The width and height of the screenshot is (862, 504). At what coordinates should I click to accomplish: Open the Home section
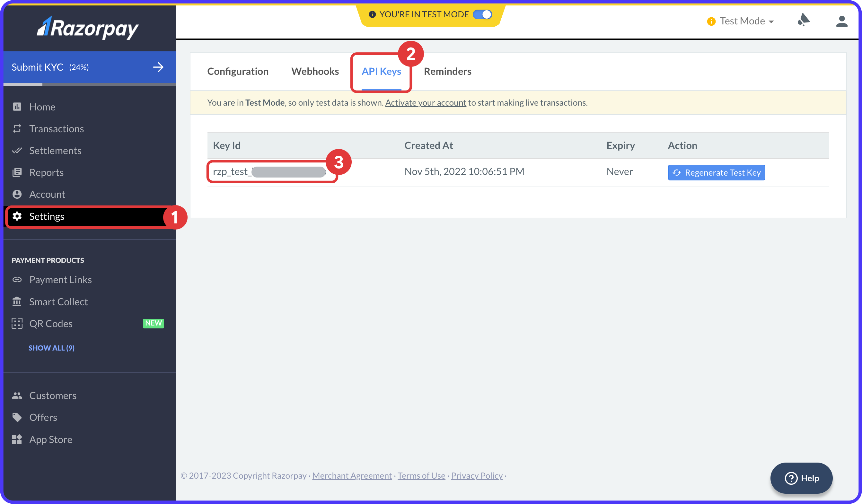pyautogui.click(x=42, y=107)
